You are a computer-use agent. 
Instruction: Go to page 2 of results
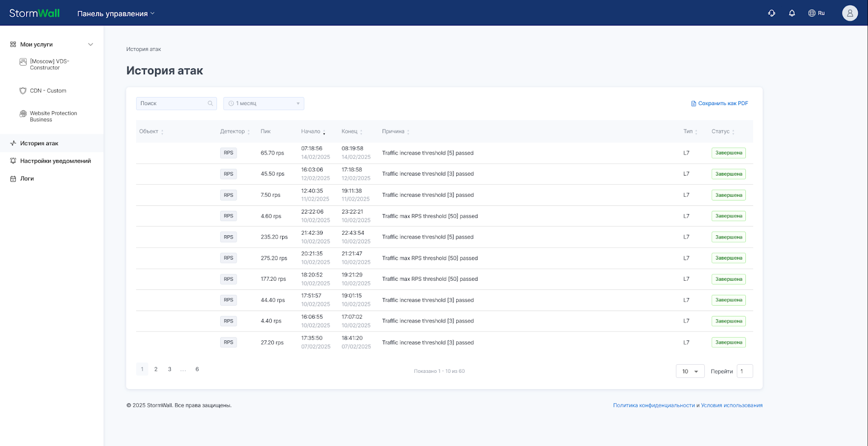tap(156, 369)
